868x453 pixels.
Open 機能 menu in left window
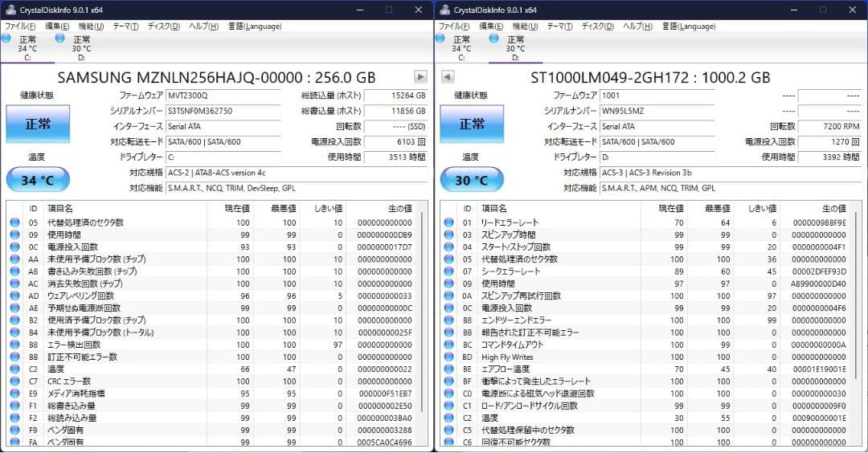pyautogui.click(x=91, y=27)
